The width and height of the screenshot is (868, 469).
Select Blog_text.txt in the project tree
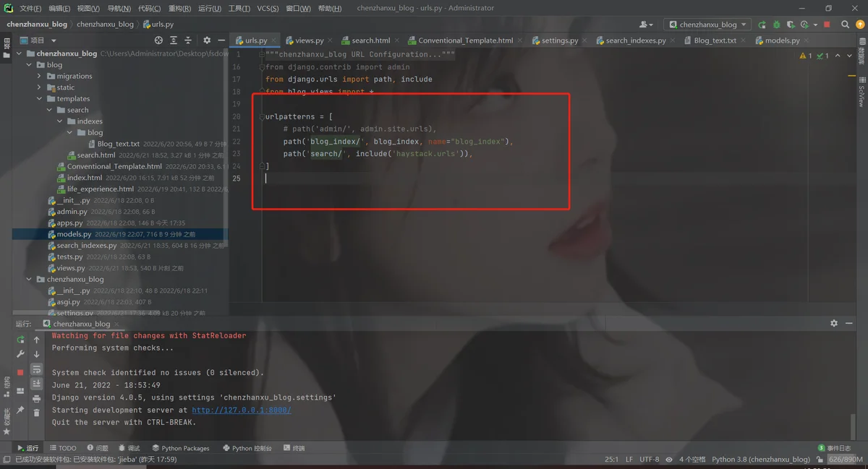(x=119, y=144)
